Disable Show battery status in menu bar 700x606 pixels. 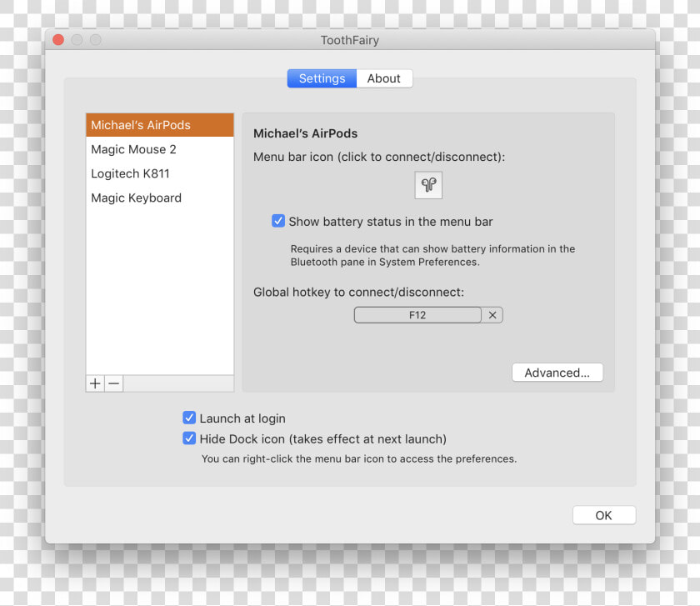(x=278, y=221)
